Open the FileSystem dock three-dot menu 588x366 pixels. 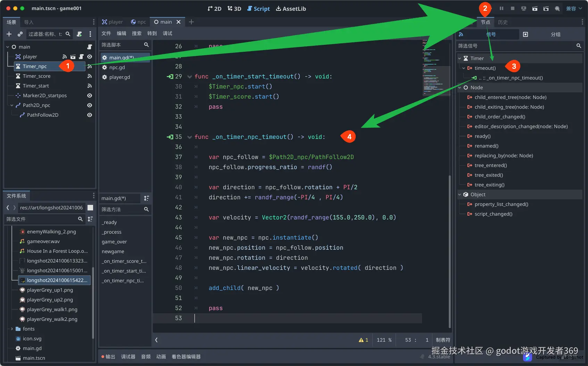93,196
